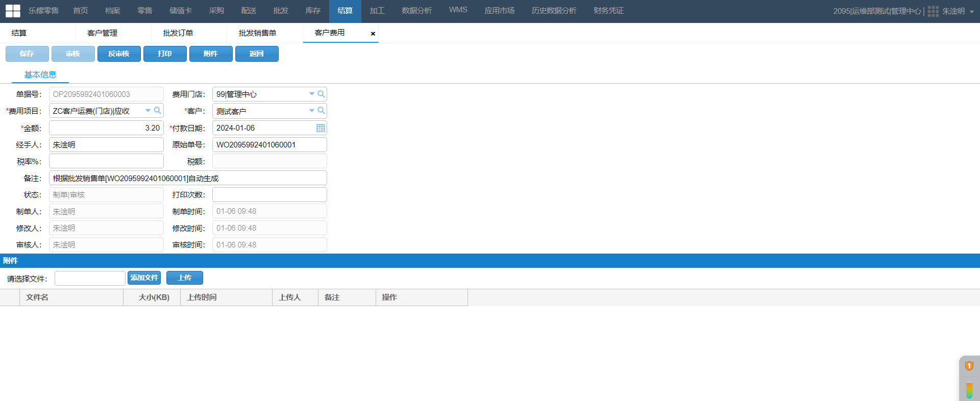Select the 基本信息 section tab
The height and width of the screenshot is (401, 980).
pyautogui.click(x=40, y=75)
